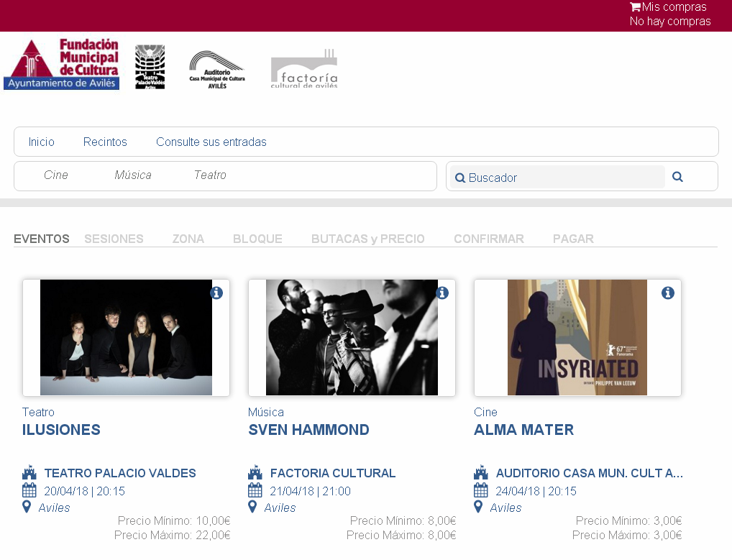Click the search magnifier button
This screenshot has height=560, width=732.
click(x=677, y=177)
